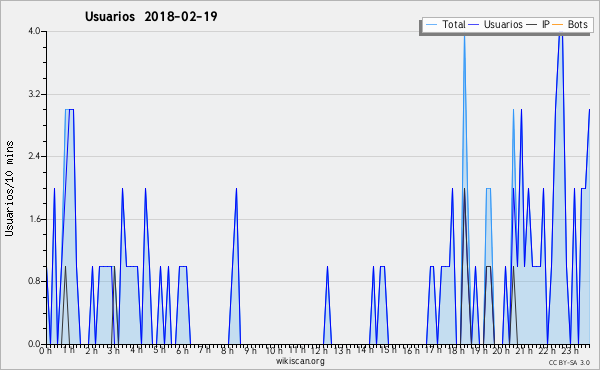600x370 pixels.
Task: Click the '2 h' x-axis label
Action: (x=91, y=350)
